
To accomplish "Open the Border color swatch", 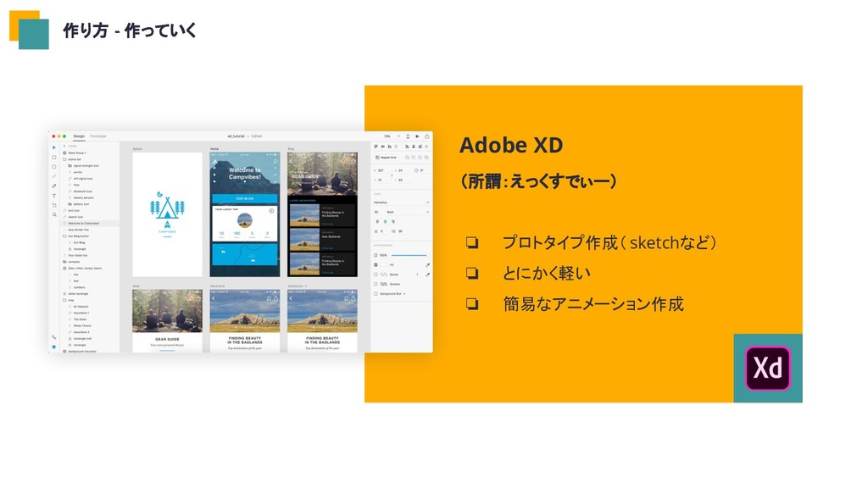I will 384,274.
